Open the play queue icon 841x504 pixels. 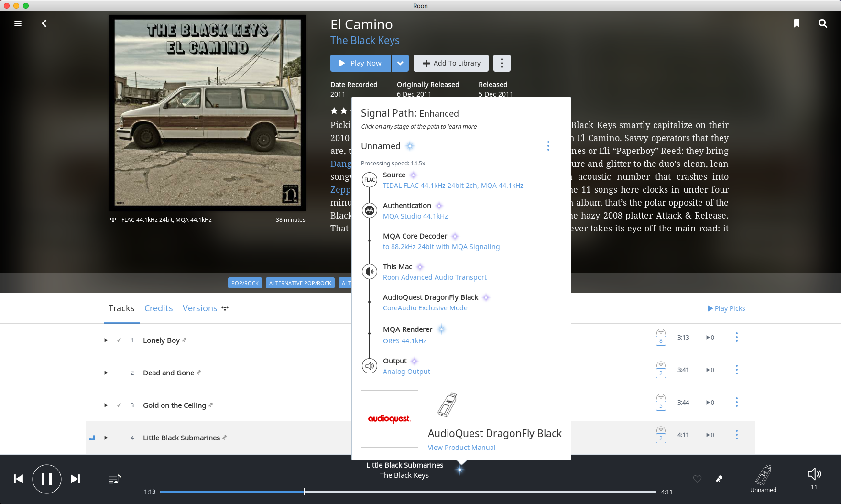(115, 479)
